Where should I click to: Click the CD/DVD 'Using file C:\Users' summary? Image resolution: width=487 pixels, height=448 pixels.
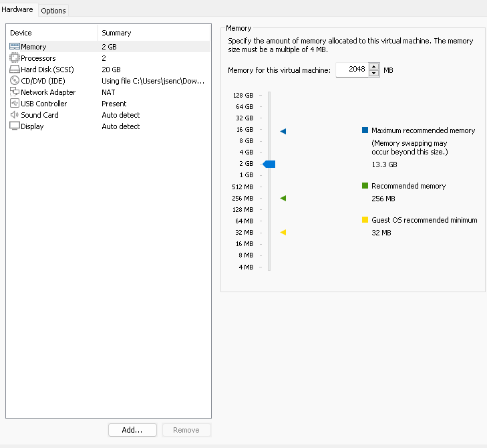tap(153, 81)
